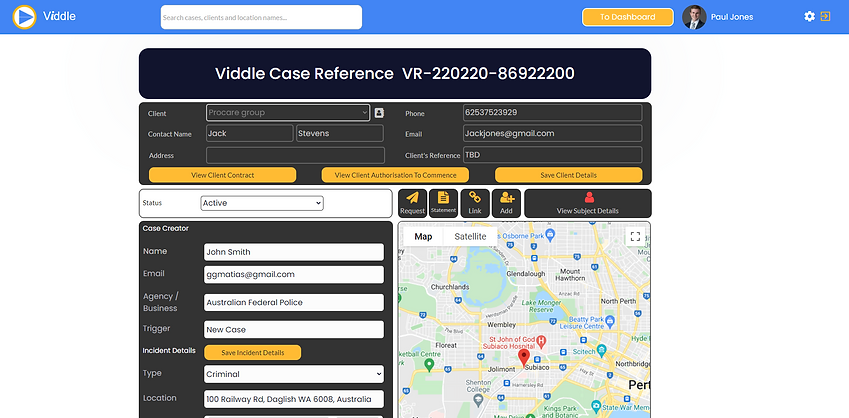Open View Subject Details
The height and width of the screenshot is (418, 849).
point(587,203)
